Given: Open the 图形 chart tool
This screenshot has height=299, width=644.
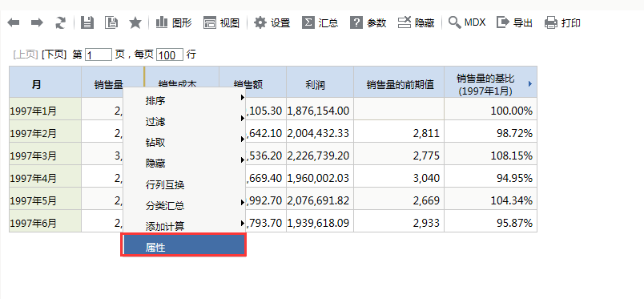Looking at the screenshot, I should coord(174,22).
